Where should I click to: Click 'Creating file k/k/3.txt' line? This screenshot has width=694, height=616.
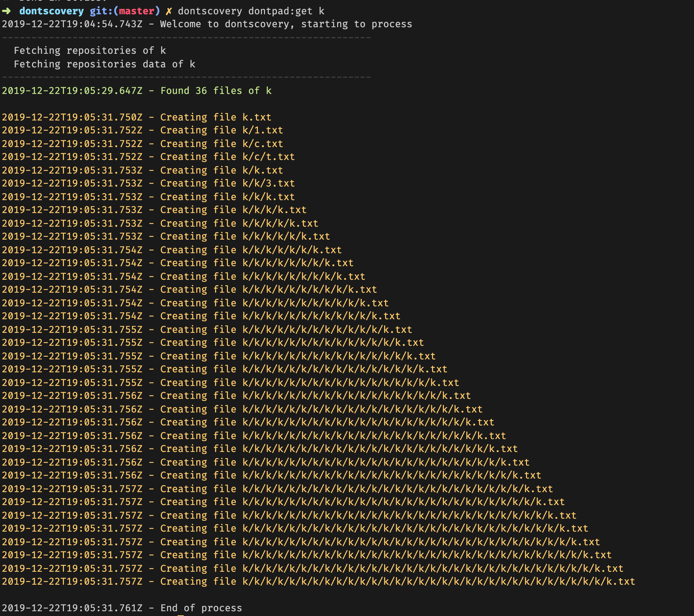148,183
